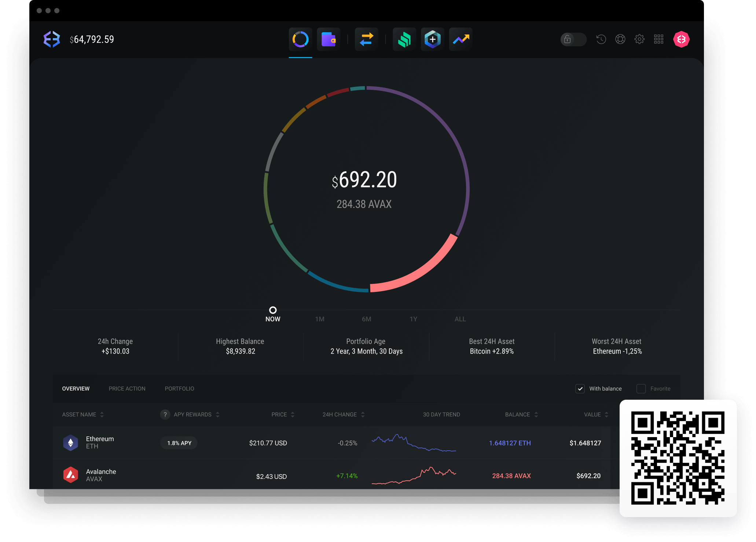Open the settings gear icon
Image resolution: width=756 pixels, height=542 pixels.
coord(639,39)
